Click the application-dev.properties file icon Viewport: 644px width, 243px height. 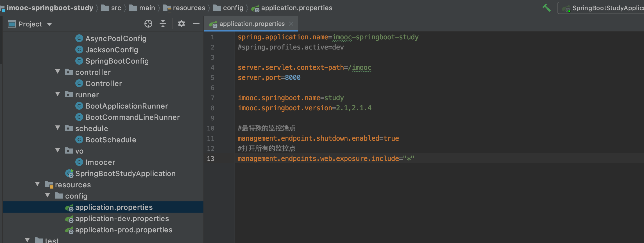pyautogui.click(x=69, y=219)
